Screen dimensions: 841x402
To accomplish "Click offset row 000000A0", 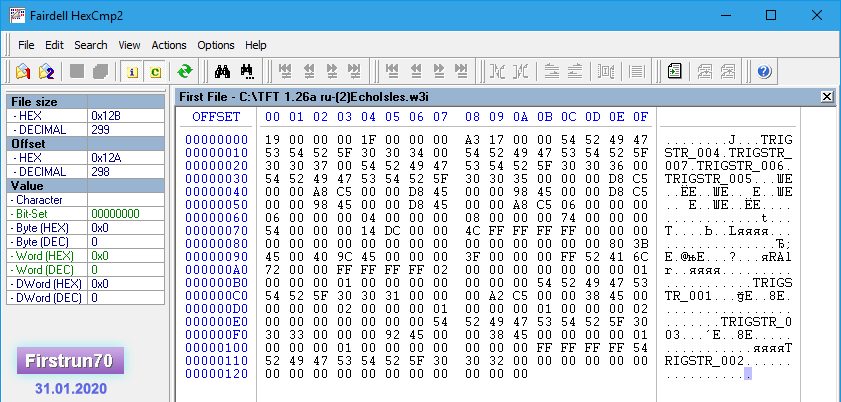I will coord(217,270).
